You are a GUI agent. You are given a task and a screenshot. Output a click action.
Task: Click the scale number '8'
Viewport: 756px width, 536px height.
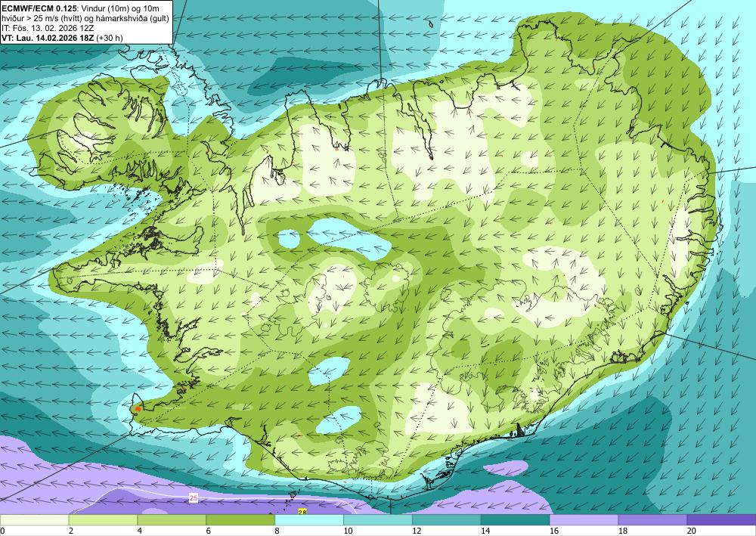coord(277,531)
